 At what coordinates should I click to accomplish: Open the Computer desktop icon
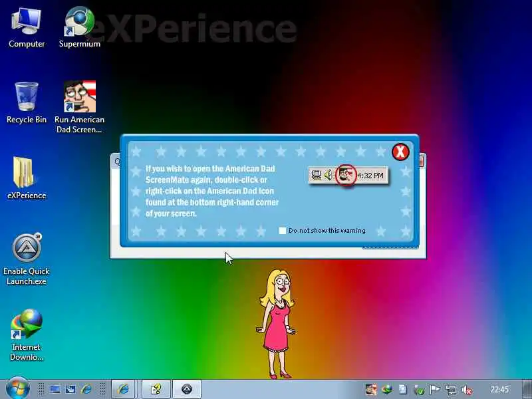click(x=27, y=28)
